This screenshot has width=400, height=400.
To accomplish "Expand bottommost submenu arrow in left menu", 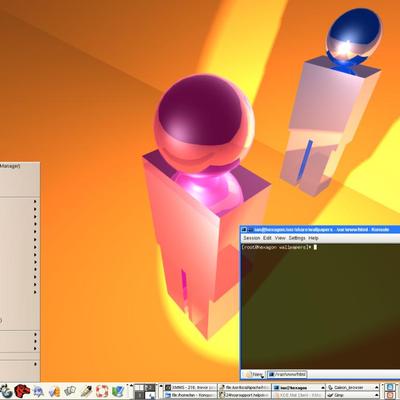I will coord(35,364).
